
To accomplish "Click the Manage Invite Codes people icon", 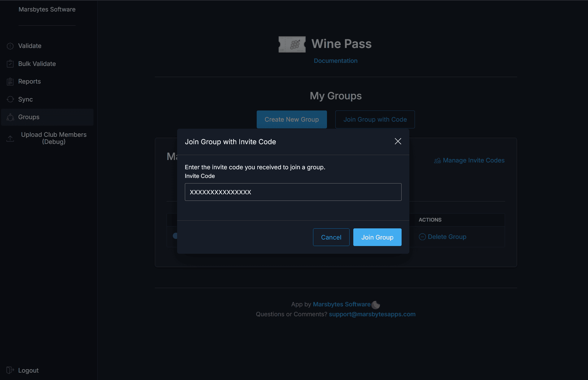I will point(438,160).
